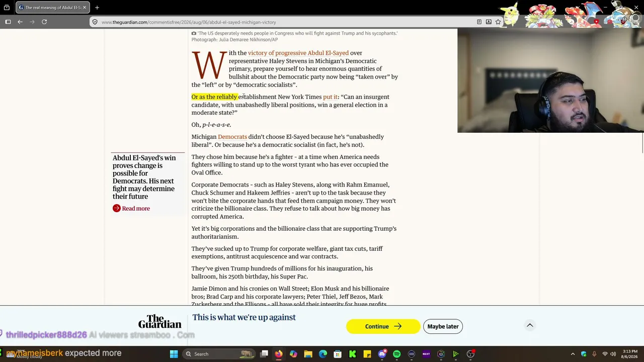
Task: Open the 'Democrats' topic link
Action: pyautogui.click(x=232, y=137)
